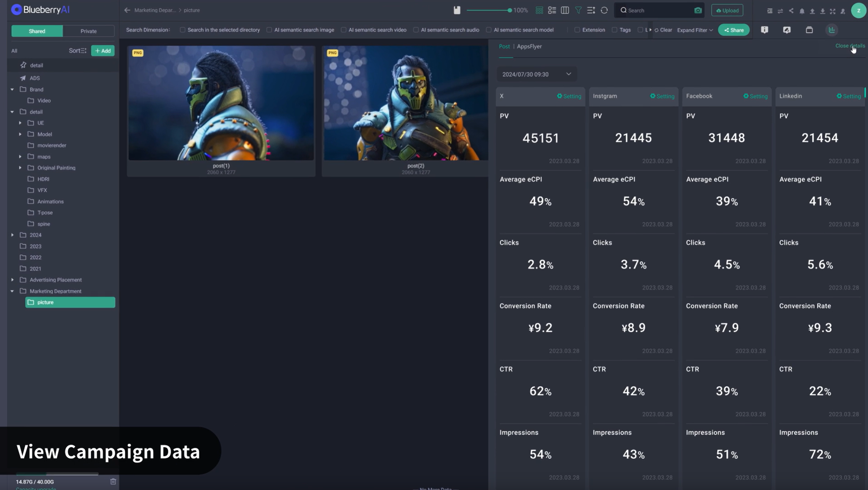Refresh the asset listing
Viewport: 868px width, 490px height.
tap(604, 10)
